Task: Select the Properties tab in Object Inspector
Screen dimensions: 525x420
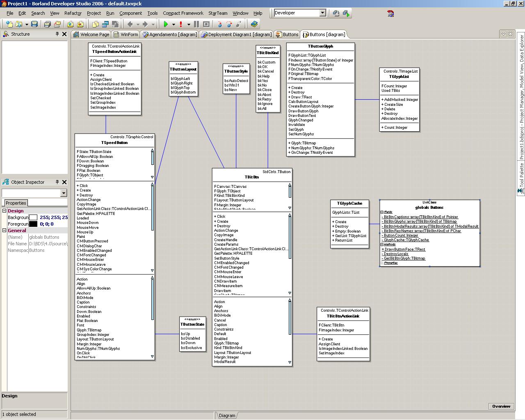Action: tap(16, 203)
